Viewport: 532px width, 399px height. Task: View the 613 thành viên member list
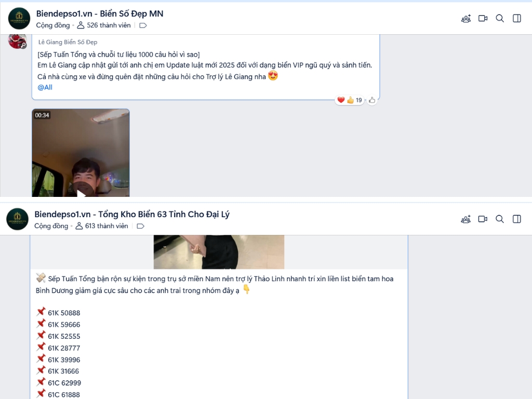102,227
